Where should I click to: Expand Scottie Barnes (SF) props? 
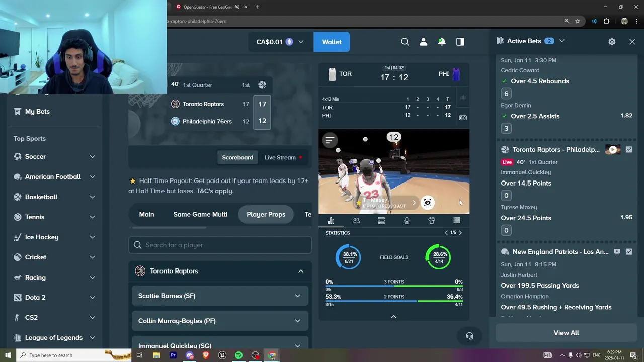point(220,296)
